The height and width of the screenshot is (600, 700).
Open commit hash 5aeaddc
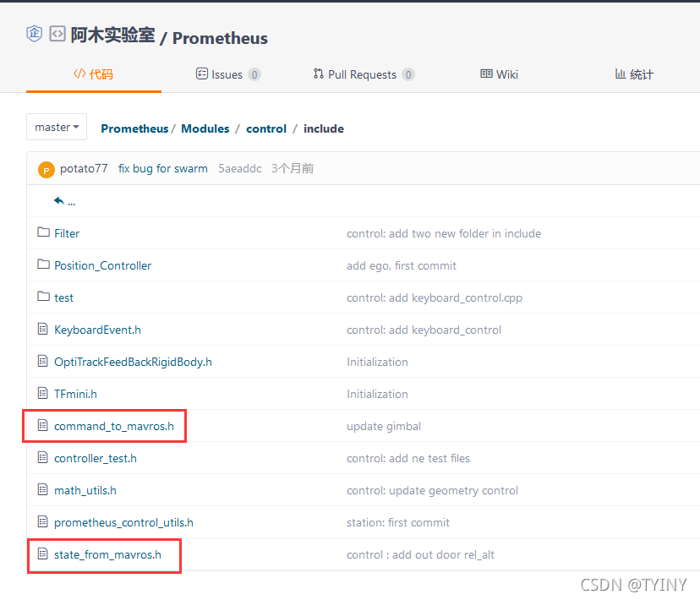point(240,169)
